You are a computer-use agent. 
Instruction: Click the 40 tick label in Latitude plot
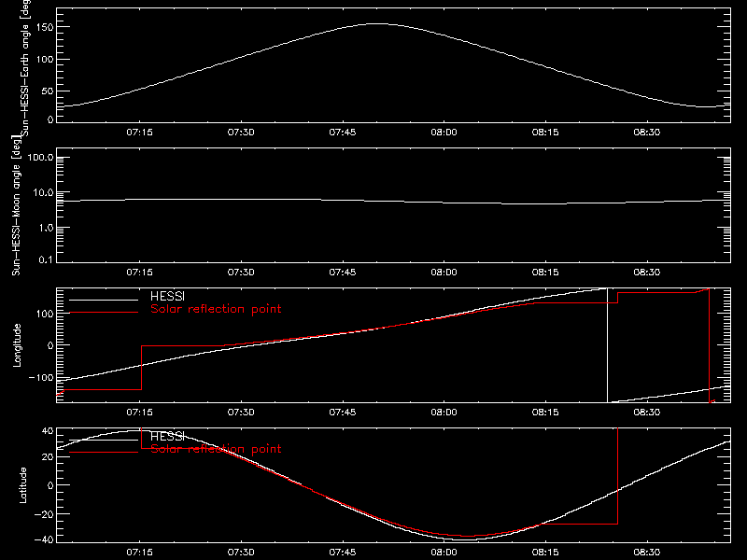click(48, 431)
